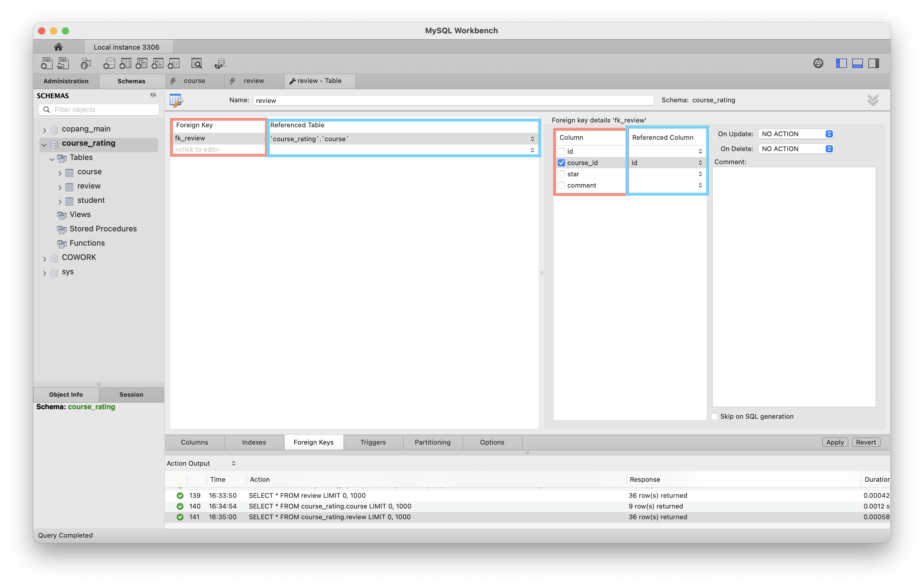Check the star column checkbox
The width and height of the screenshot is (924, 587).
(x=561, y=174)
